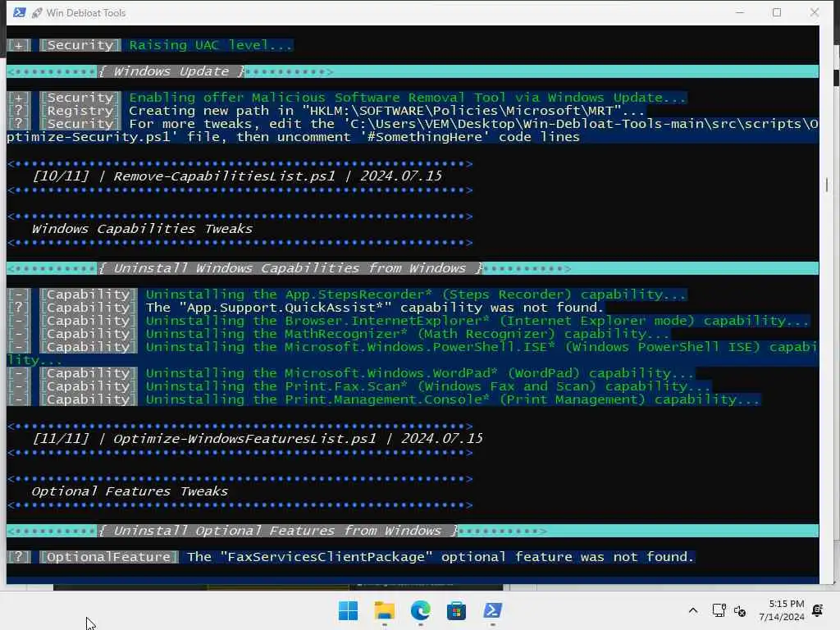Open network status tray icon

[x=719, y=610]
